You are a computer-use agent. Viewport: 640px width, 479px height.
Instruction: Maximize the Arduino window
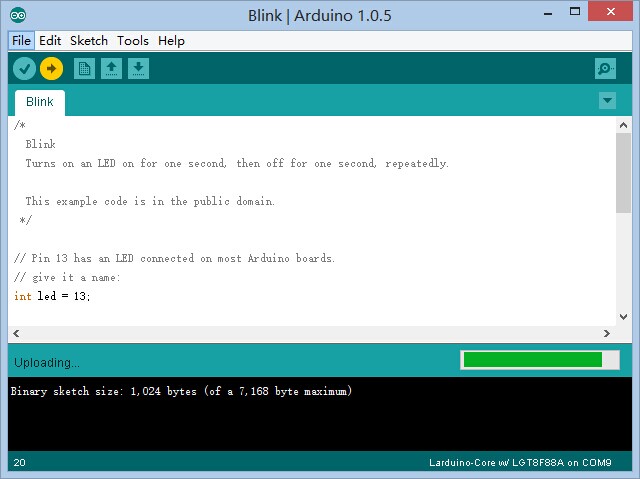coord(575,12)
